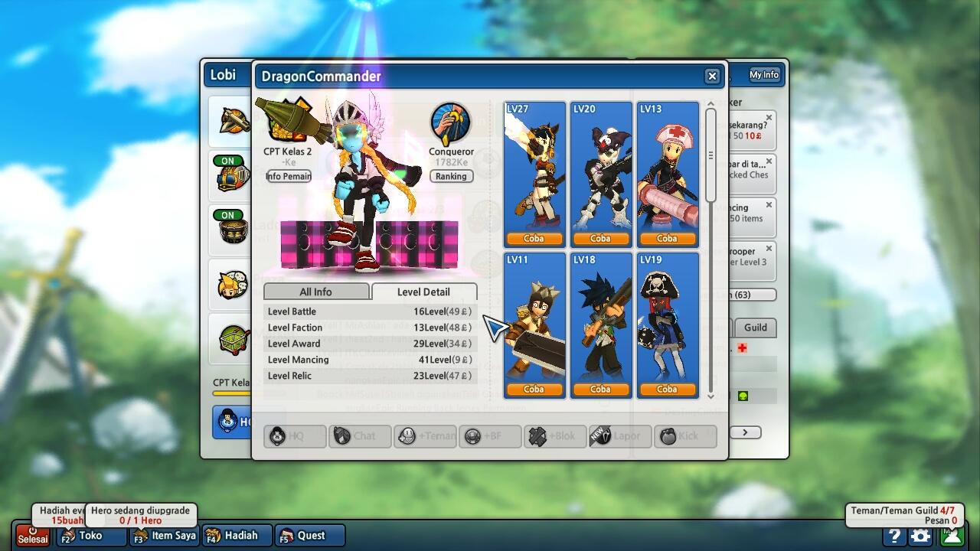The image size is (980, 551).
Task: Click the Teman/Teman Guild 4/7 status
Action: (903, 515)
